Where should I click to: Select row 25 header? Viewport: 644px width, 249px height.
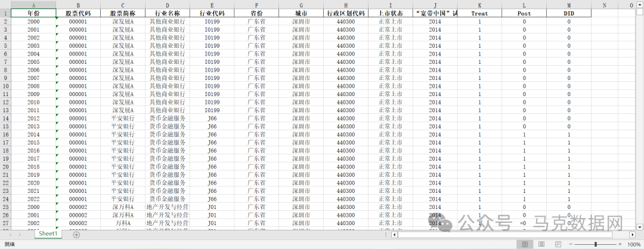5,207
